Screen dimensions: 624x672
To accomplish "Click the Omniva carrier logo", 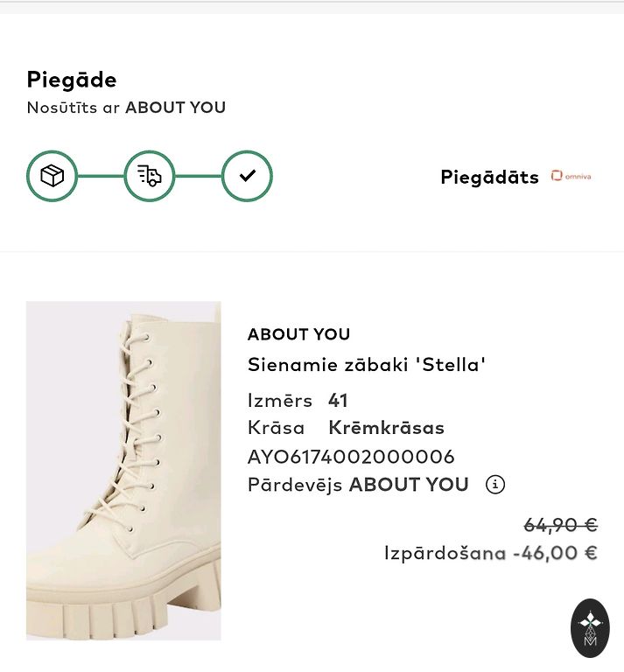I will pyautogui.click(x=571, y=177).
